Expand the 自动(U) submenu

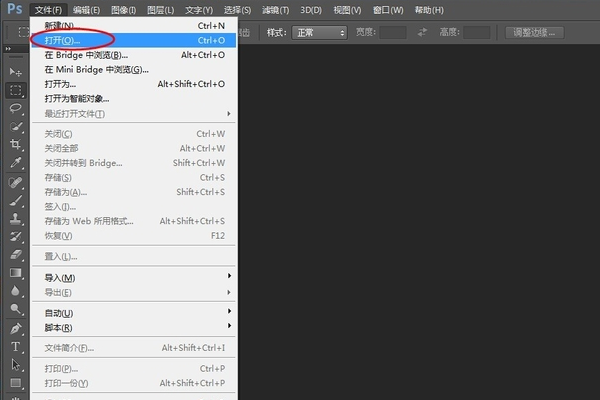[x=134, y=313]
